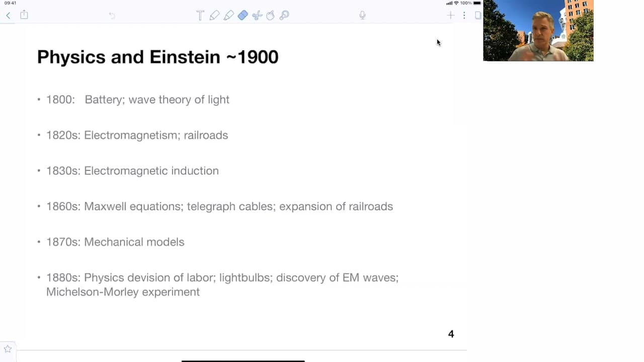Undo the last action
The height and width of the screenshot is (362, 644).
coord(112,16)
